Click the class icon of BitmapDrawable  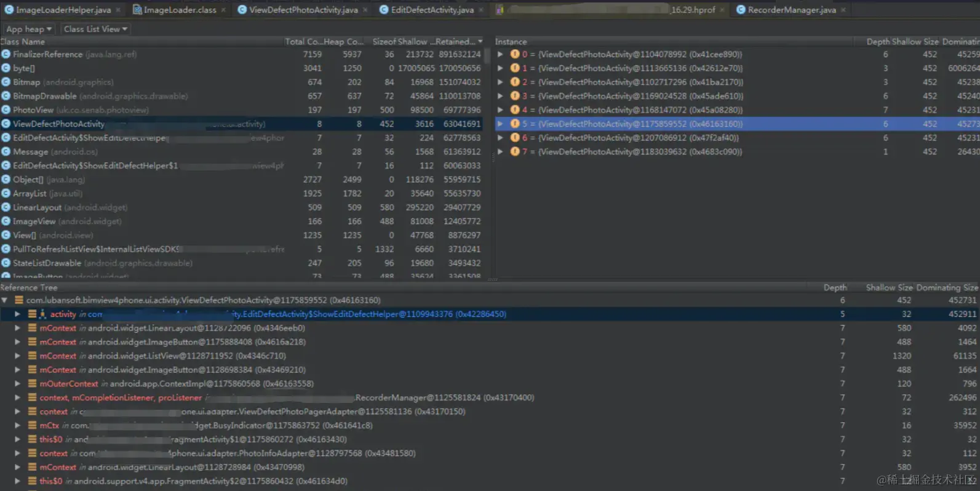[6, 96]
